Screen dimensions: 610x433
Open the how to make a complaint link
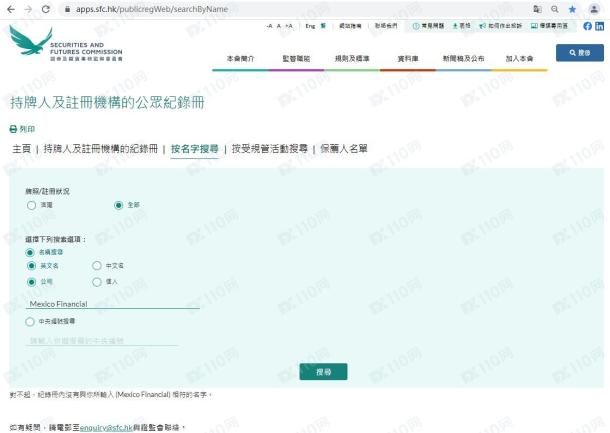(500, 26)
